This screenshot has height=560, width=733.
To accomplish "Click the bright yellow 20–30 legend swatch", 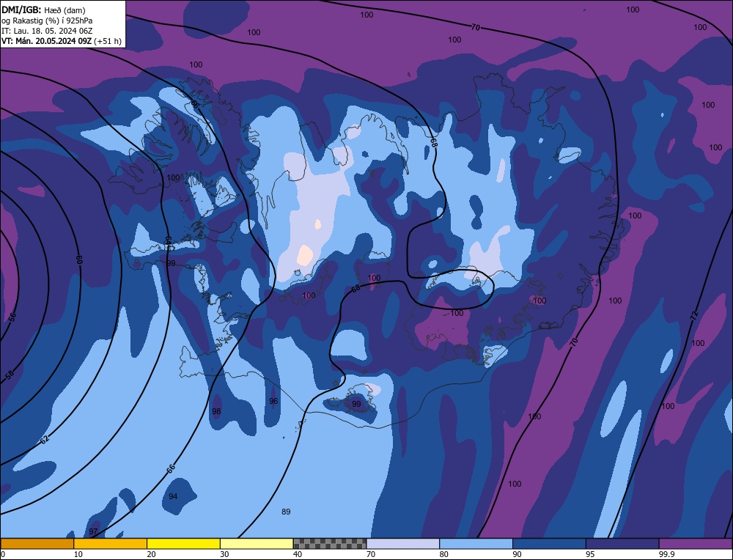I will pyautogui.click(x=183, y=544).
